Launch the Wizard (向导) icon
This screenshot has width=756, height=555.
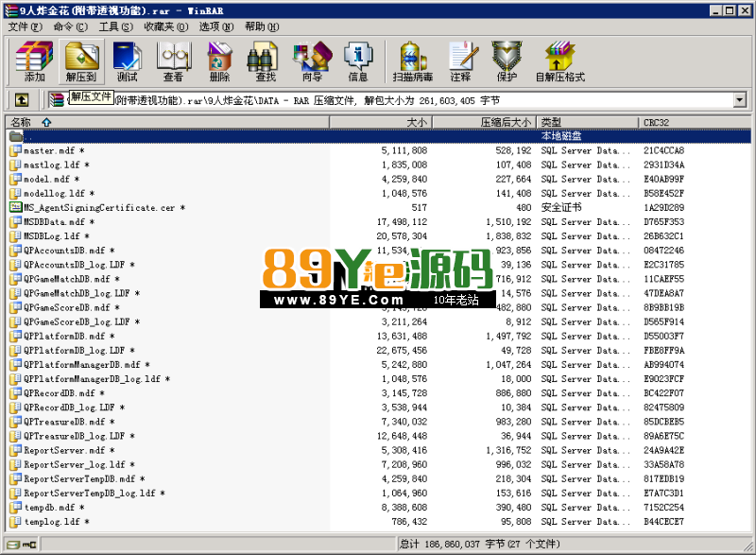(x=312, y=61)
